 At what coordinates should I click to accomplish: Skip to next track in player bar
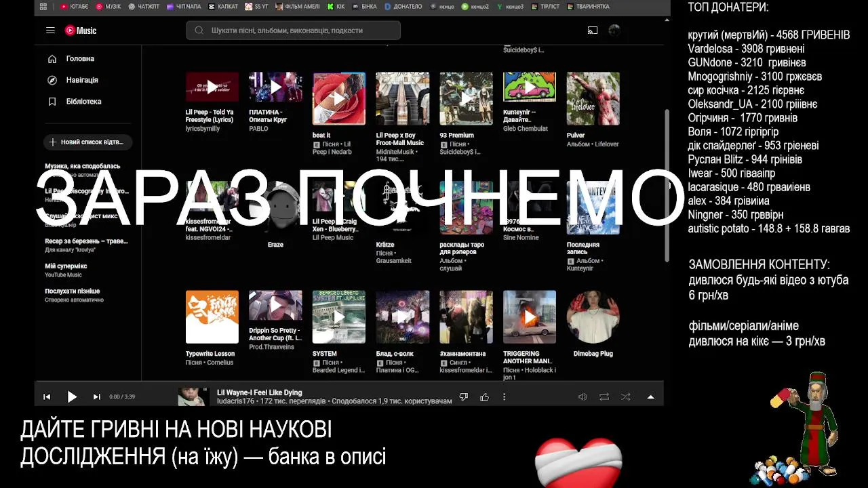[96, 396]
